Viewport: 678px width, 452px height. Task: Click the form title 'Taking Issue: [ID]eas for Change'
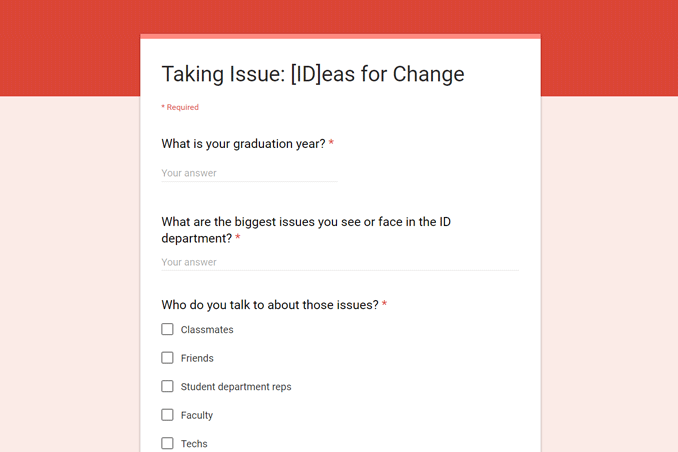(313, 74)
